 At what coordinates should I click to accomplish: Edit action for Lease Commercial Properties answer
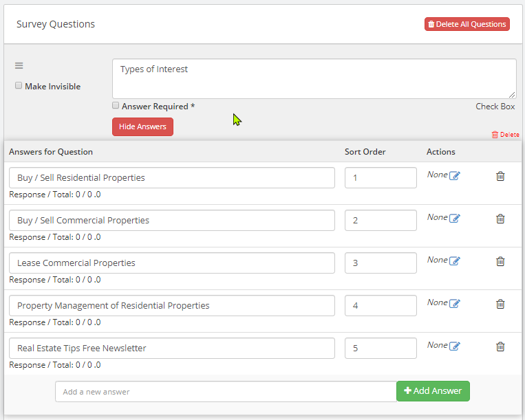[x=454, y=261]
